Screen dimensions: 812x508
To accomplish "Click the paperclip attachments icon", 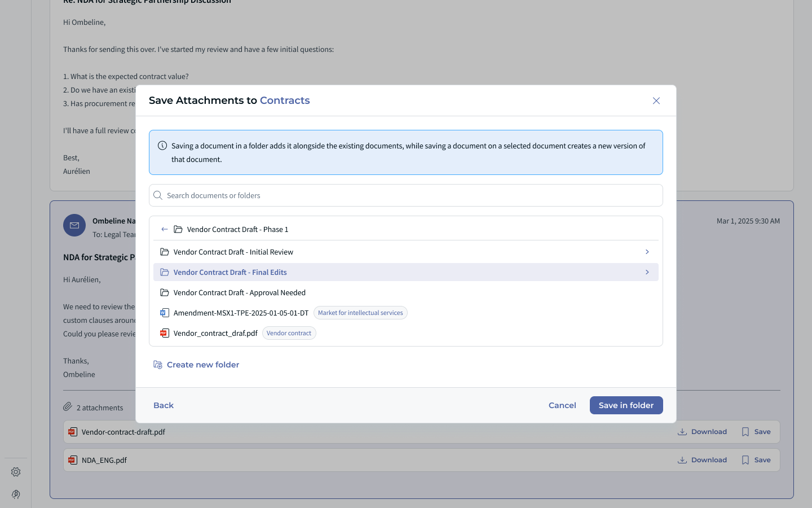I will 68,407.
